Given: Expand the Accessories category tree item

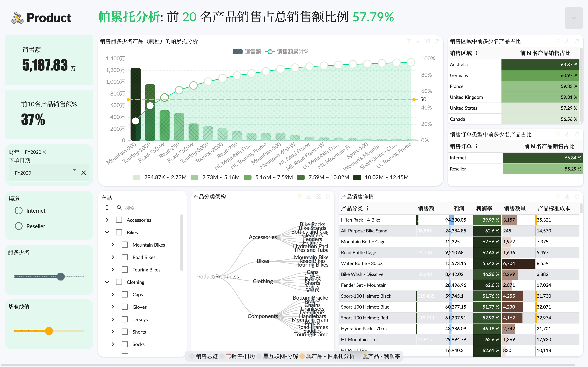Looking at the screenshot, I should point(107,220).
